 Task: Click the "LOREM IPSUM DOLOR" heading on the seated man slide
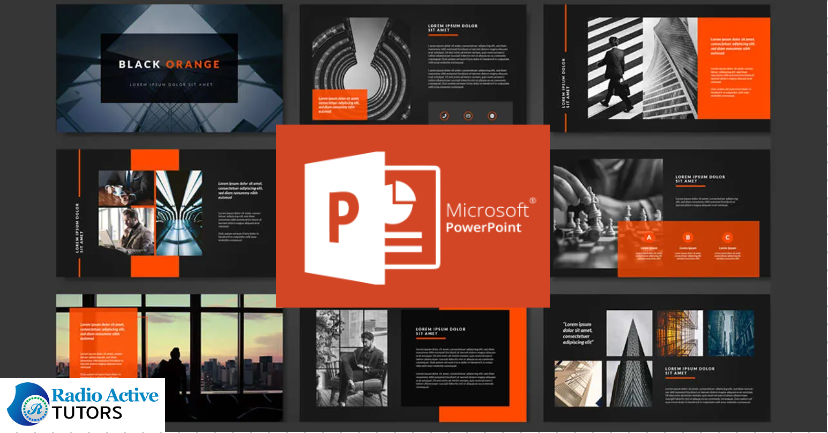[440, 331]
